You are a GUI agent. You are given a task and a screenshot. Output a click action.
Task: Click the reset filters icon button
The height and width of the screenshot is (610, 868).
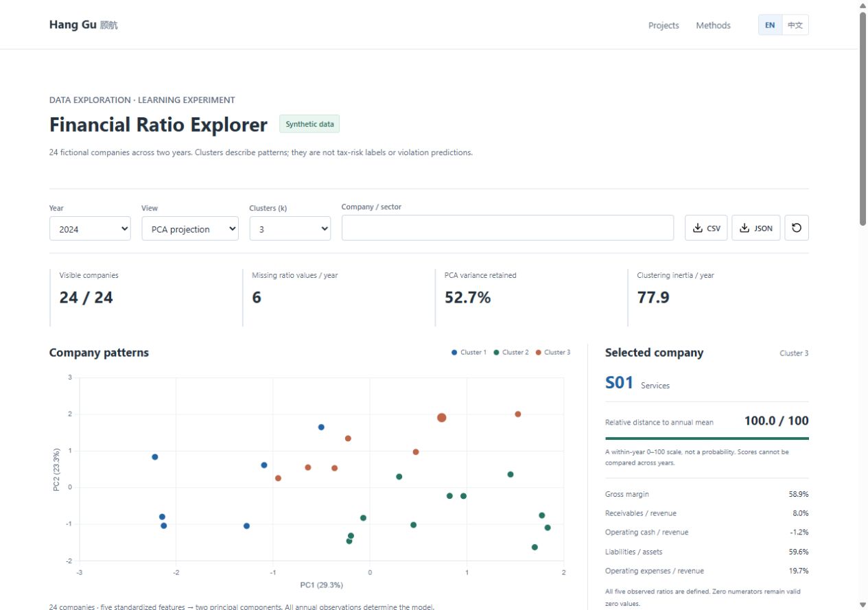coord(797,228)
